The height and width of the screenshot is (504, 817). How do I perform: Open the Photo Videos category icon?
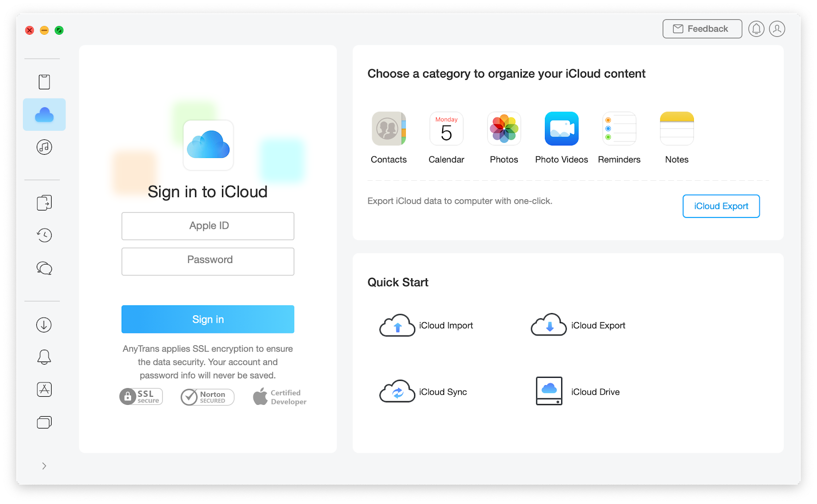coord(562,129)
